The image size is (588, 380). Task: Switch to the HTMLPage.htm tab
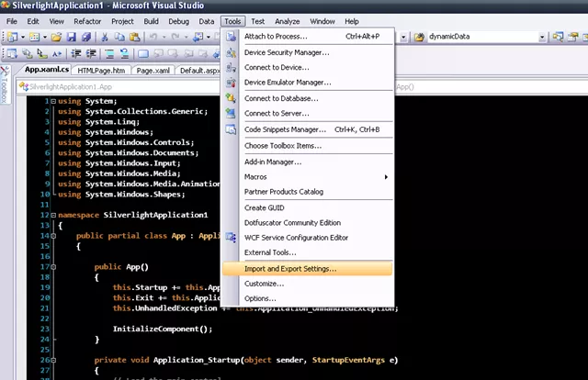click(x=101, y=71)
